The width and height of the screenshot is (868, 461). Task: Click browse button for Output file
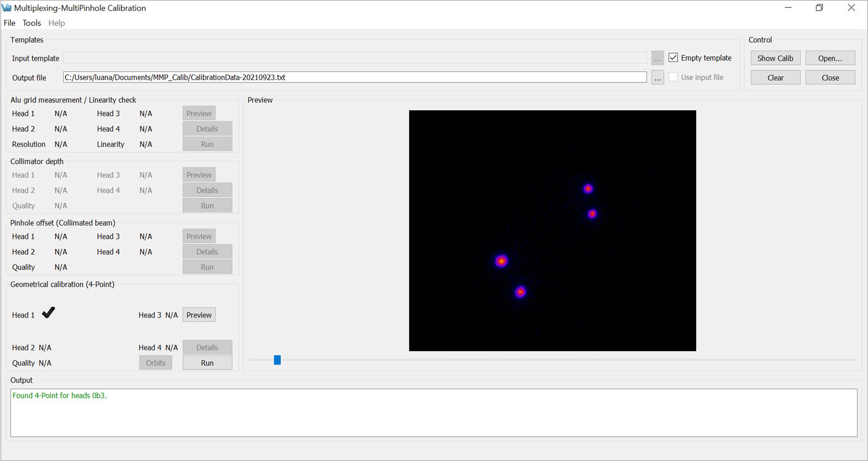(x=657, y=78)
